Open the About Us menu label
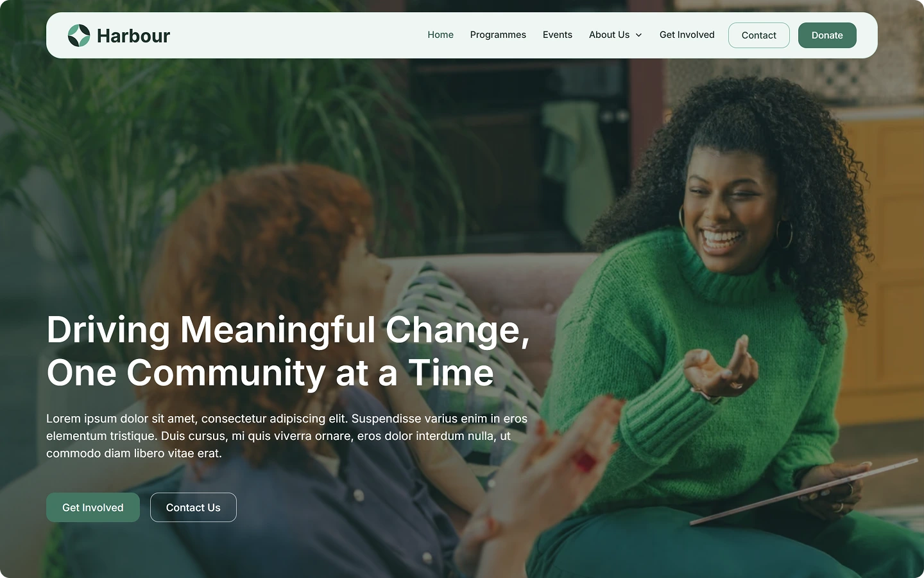 (609, 35)
